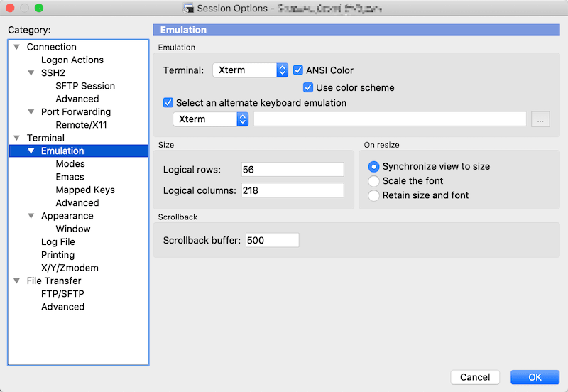This screenshot has width=568, height=392.
Task: Select Synchronize view to size radio button
Action: pyautogui.click(x=373, y=166)
